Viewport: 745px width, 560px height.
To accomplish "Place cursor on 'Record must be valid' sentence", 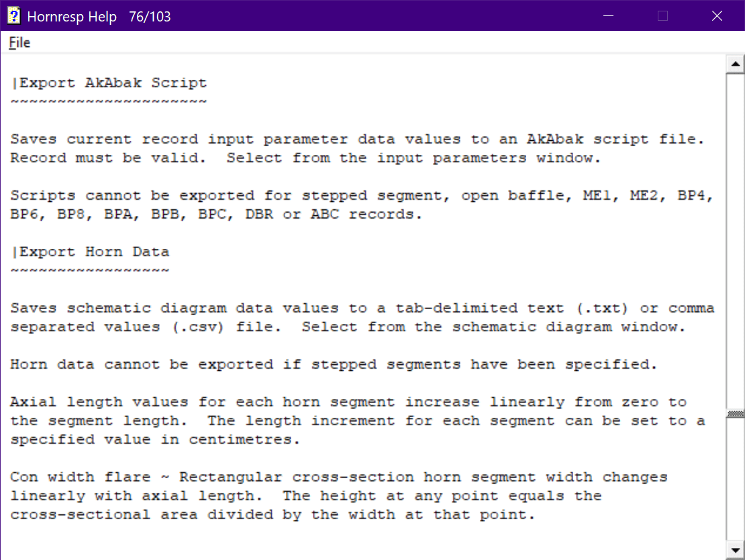I will (x=108, y=158).
